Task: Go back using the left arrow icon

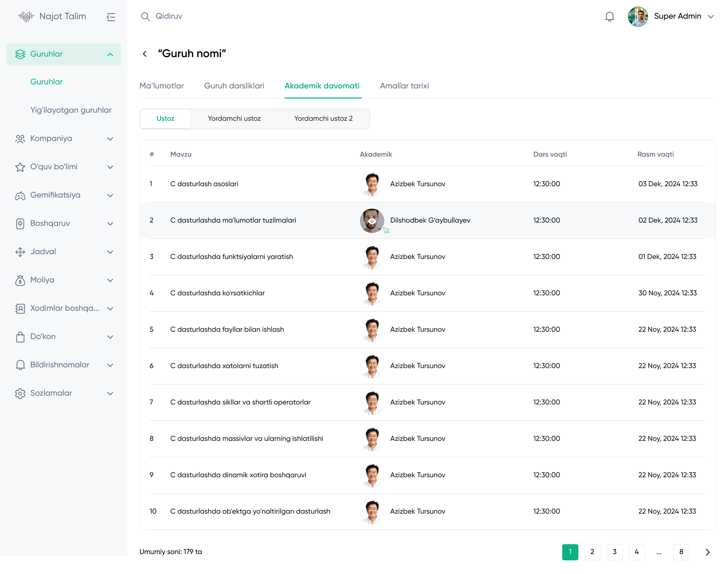Action: [x=145, y=54]
